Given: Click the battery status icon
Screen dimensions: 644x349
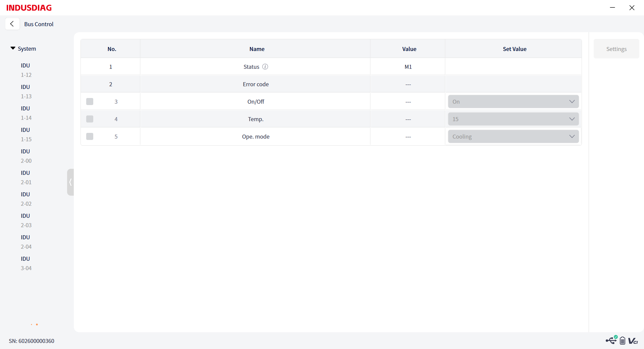Looking at the screenshot, I should tap(623, 341).
